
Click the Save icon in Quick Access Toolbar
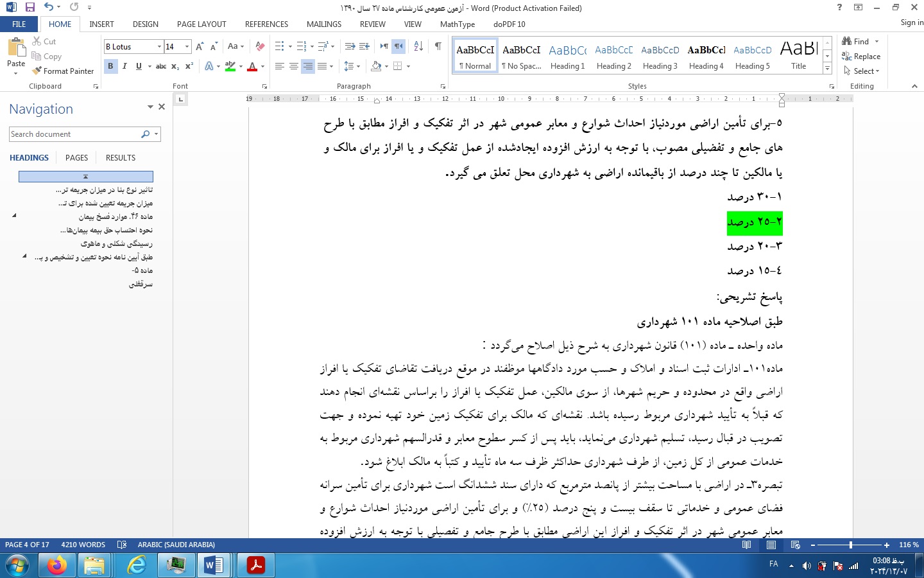tap(30, 8)
